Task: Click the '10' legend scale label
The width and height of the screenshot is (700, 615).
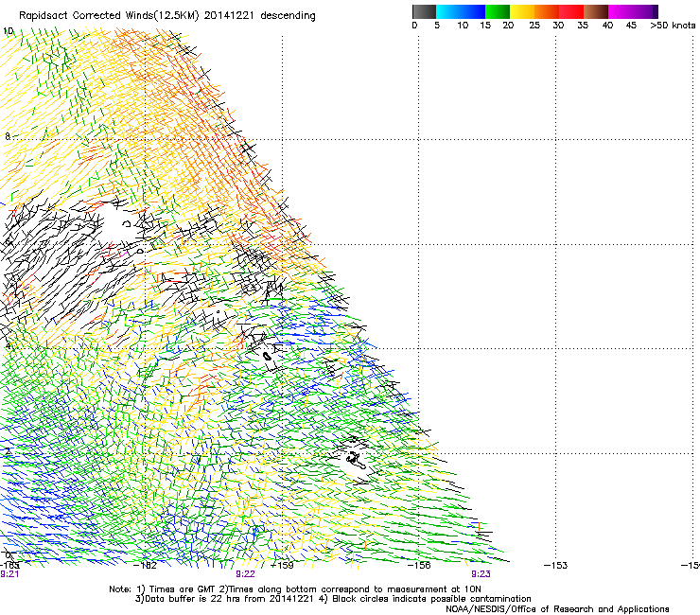Action: (x=463, y=26)
